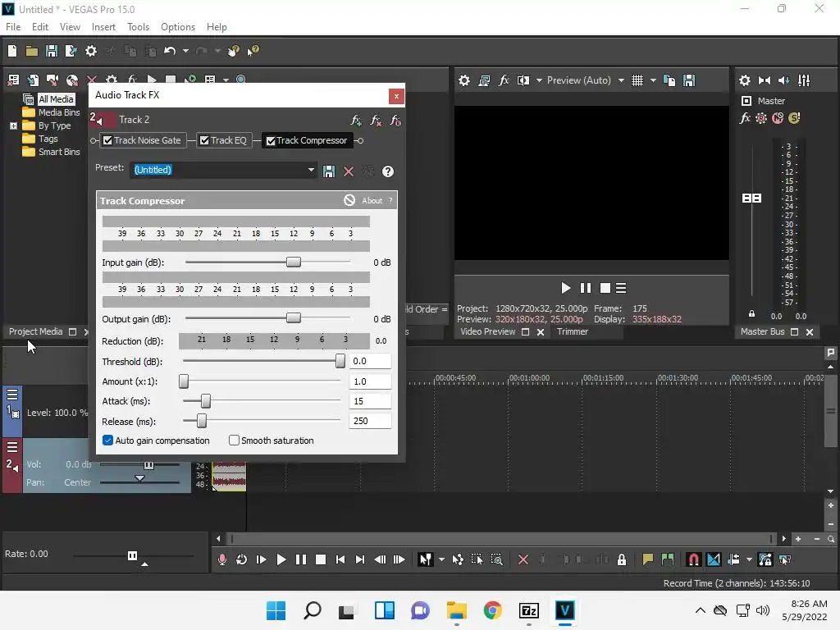Viewport: 840px width, 630px height.
Task: Select Media Bins folder in tree
Action: coord(52,112)
